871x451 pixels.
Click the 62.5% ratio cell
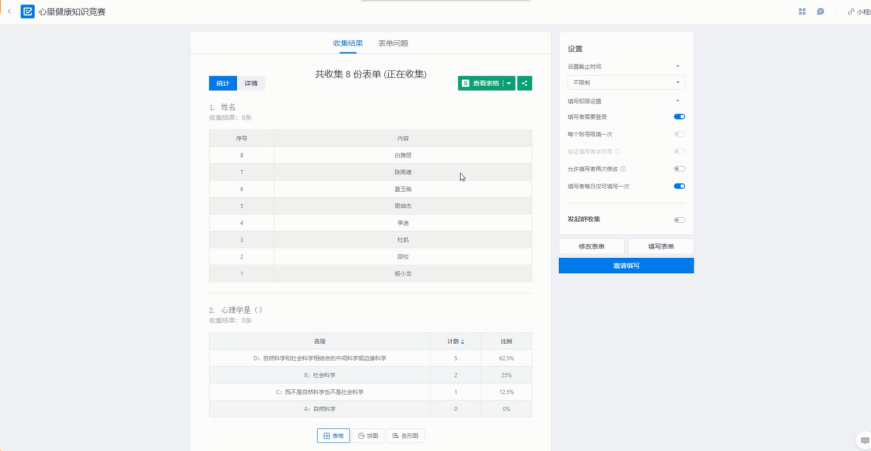pos(507,358)
